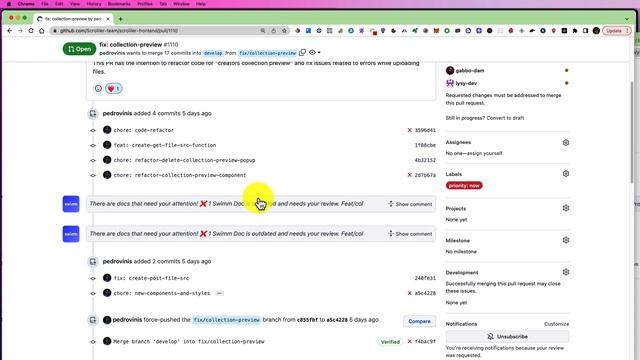Click failed status X for commit a5c4228

[409, 293]
